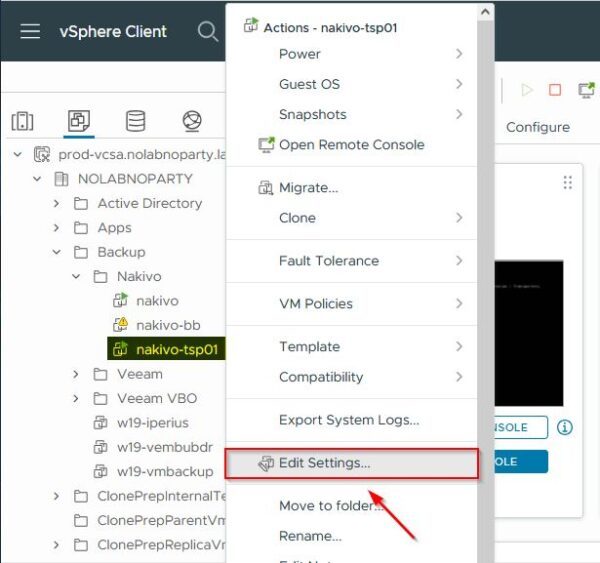Select the nakivo-bb VM
600x563 pixels.
tap(168, 325)
